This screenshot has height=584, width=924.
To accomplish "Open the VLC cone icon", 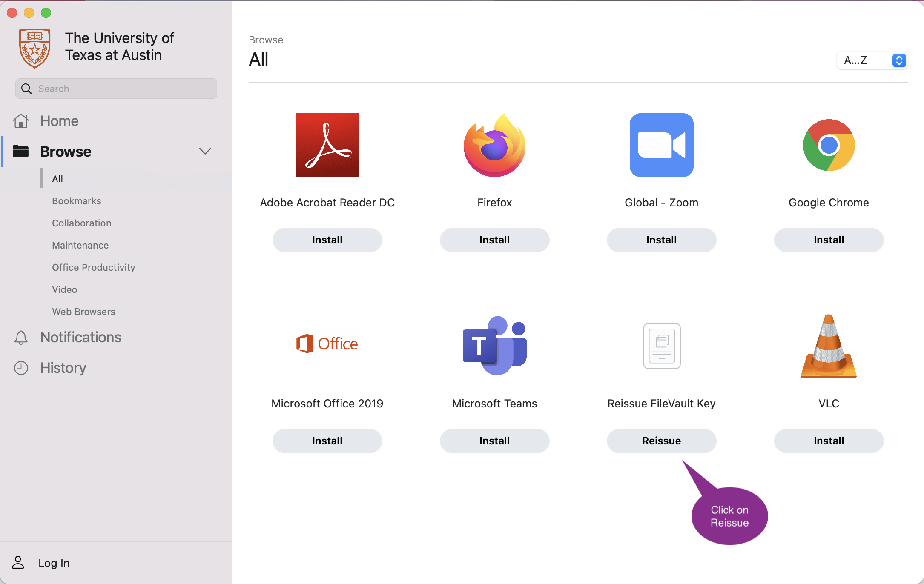I will (829, 346).
